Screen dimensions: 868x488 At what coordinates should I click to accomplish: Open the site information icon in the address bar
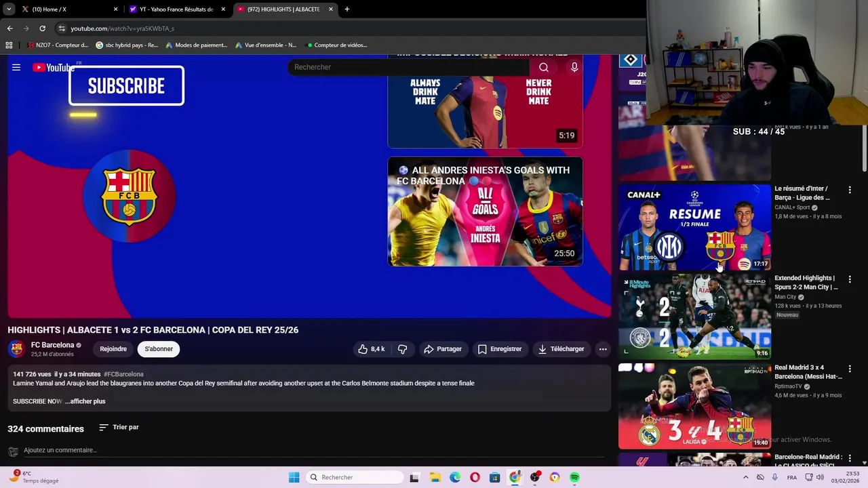pos(62,28)
